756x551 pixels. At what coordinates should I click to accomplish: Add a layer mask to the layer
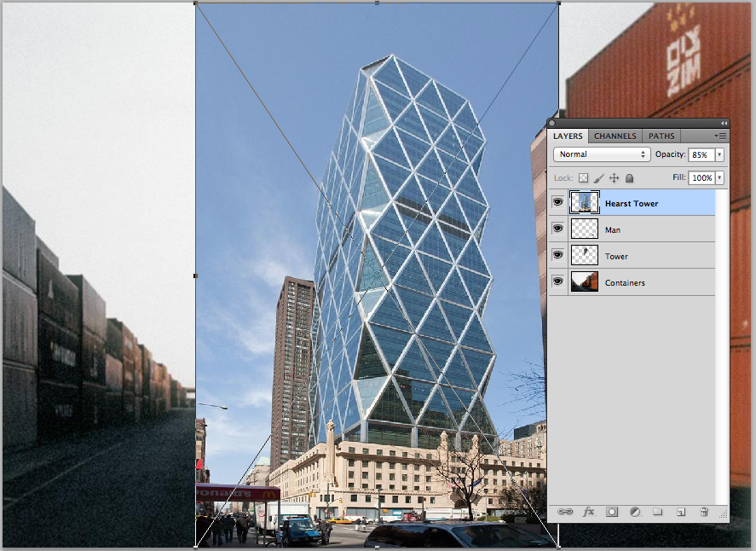pos(612,512)
